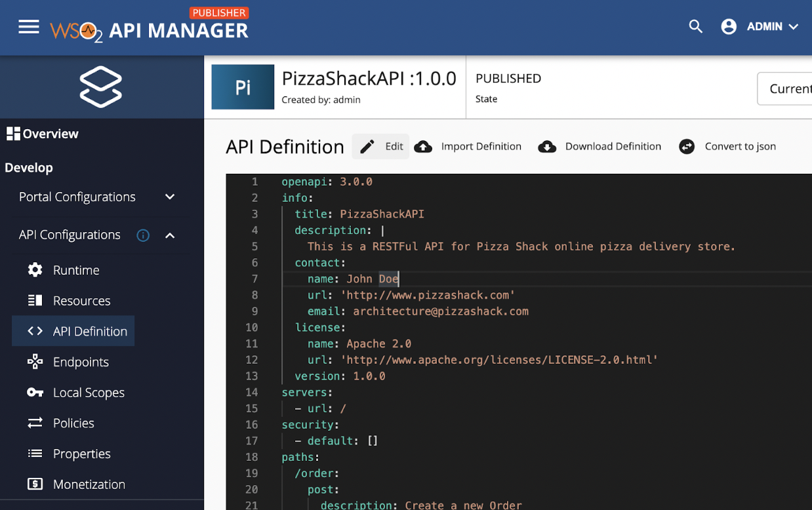Open the hamburger navigation menu
The width and height of the screenshot is (812, 510).
pos(29,26)
